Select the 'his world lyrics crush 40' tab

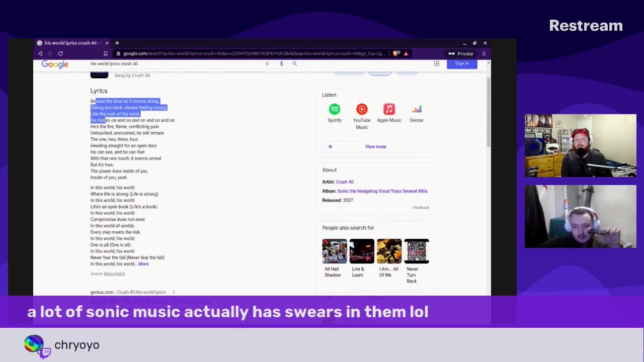(73, 43)
